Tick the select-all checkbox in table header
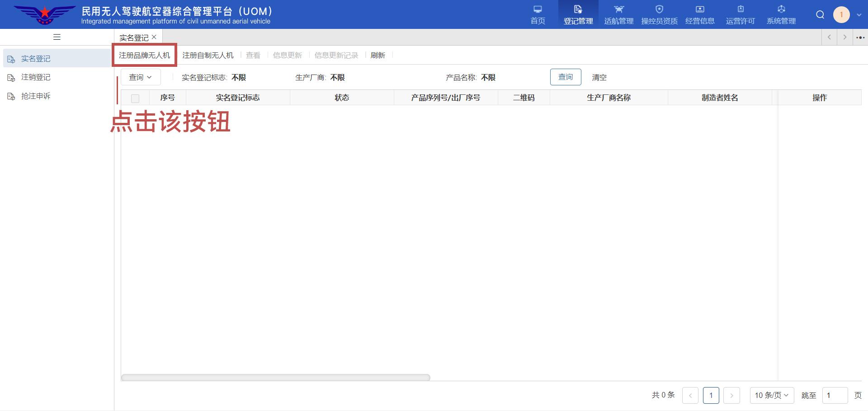This screenshot has height=411, width=868. tap(135, 98)
